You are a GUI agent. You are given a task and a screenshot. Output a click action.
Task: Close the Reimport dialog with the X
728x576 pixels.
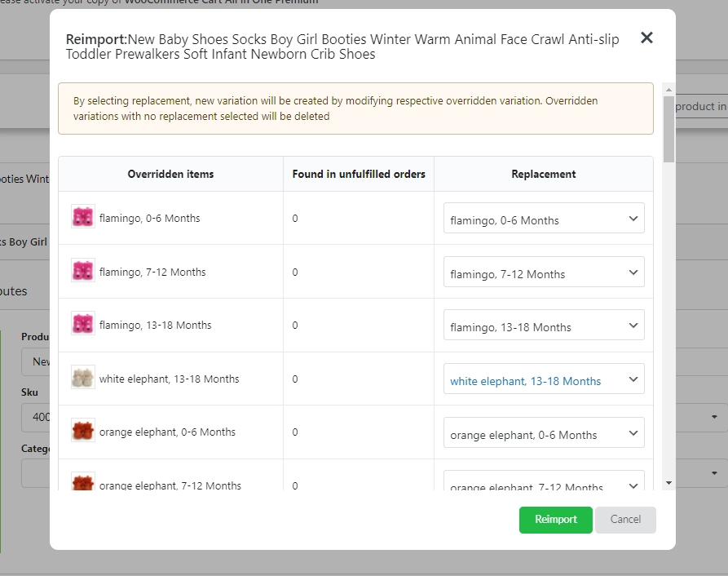click(x=646, y=38)
